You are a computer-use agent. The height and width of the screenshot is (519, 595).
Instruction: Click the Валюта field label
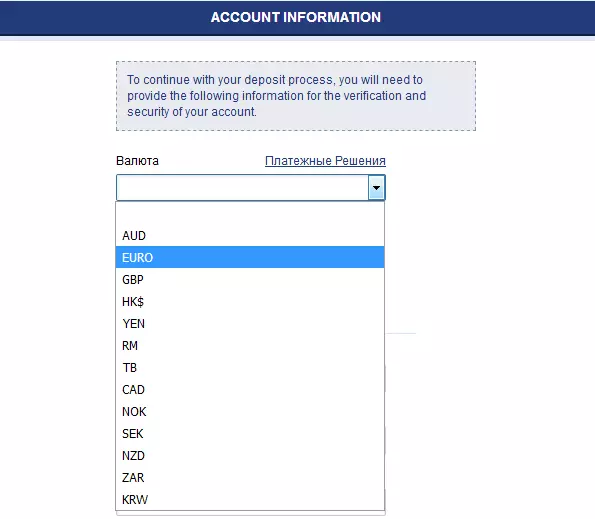coord(137,161)
